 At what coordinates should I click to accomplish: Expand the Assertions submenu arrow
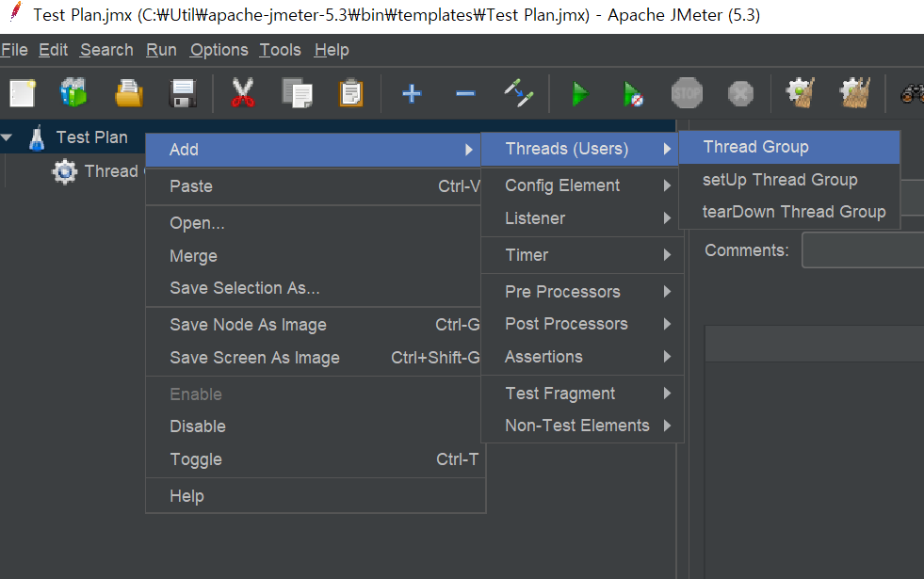click(667, 357)
